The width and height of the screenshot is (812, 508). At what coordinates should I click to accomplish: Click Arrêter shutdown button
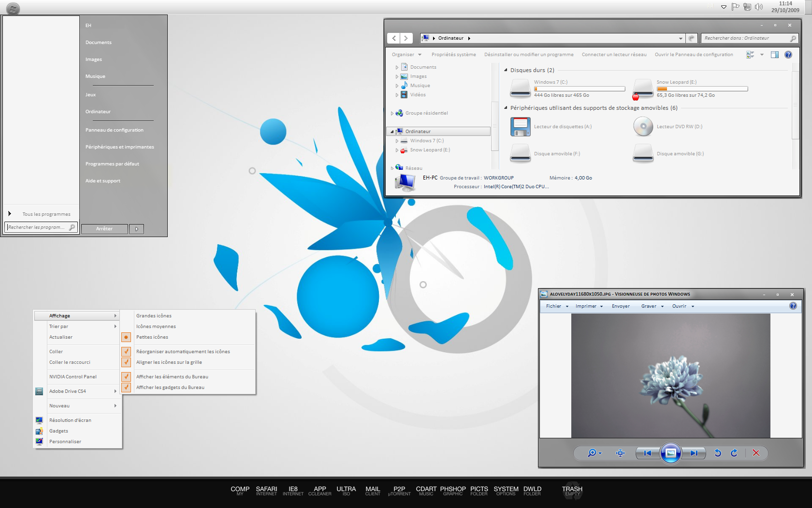[x=104, y=229]
